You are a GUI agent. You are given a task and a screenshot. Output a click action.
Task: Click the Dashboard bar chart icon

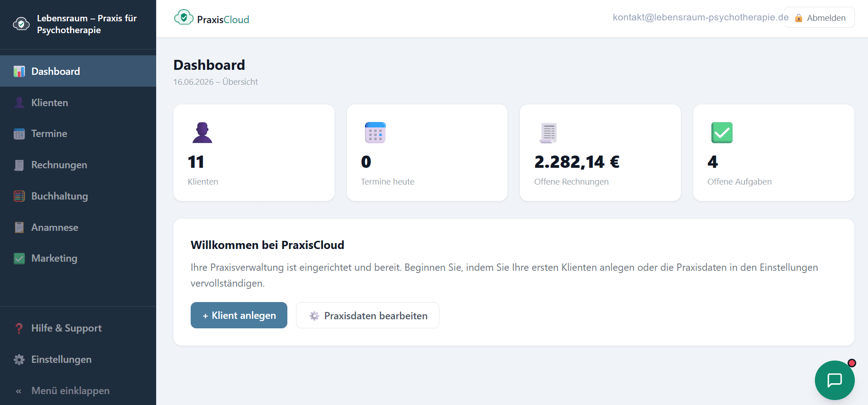pos(19,71)
